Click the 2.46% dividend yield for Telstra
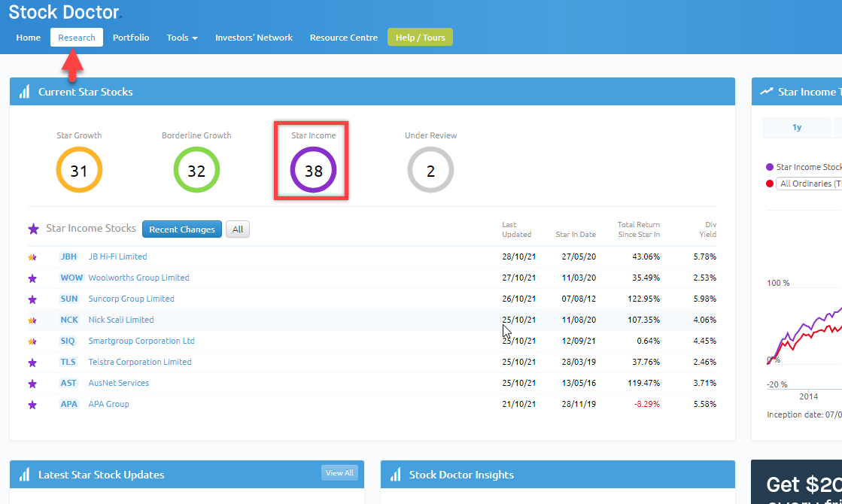The image size is (842, 504). (x=704, y=362)
